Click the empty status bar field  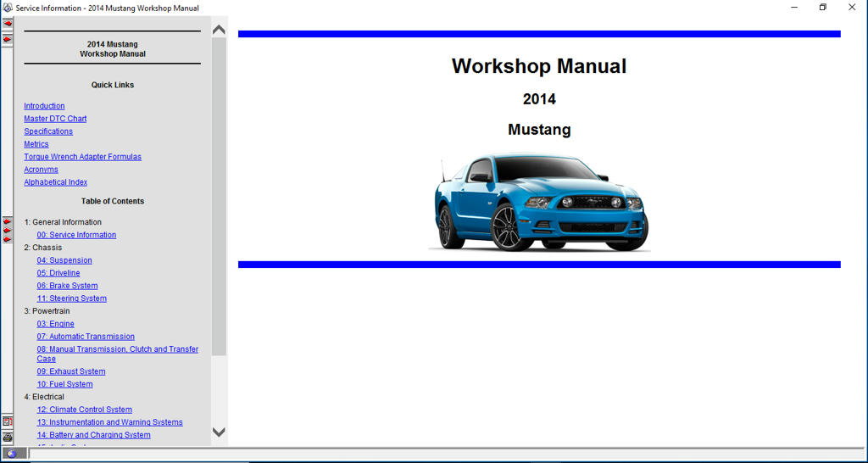tap(446, 455)
